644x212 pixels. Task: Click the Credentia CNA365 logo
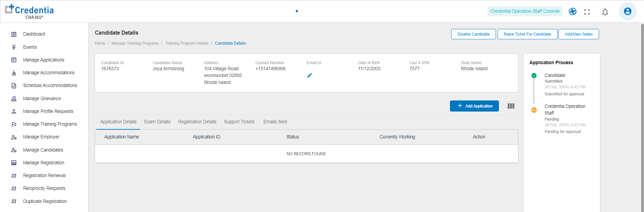(x=30, y=12)
